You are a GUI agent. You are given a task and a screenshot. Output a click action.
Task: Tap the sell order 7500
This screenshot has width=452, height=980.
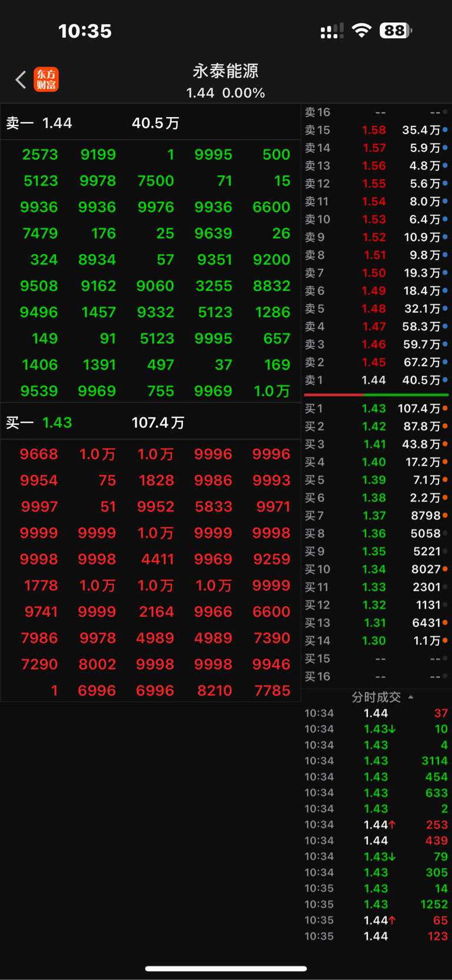click(x=156, y=181)
